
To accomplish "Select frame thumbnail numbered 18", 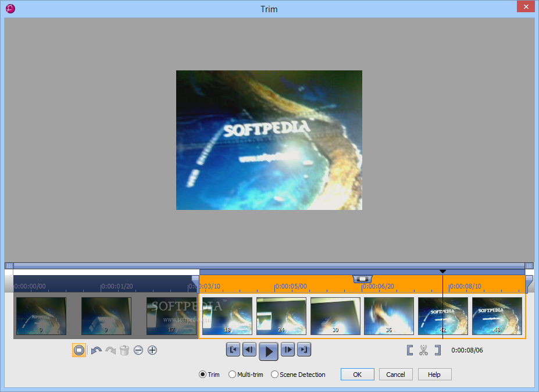I will point(227,316).
